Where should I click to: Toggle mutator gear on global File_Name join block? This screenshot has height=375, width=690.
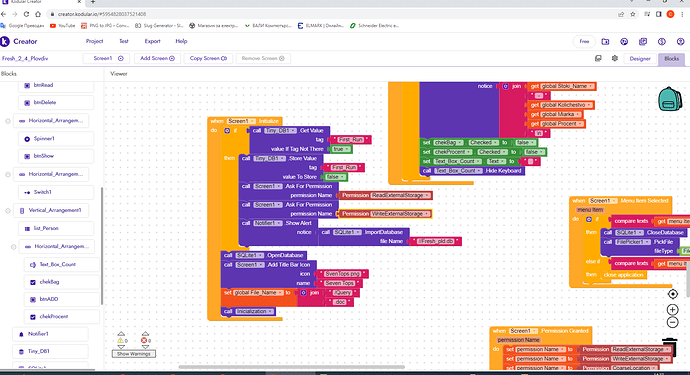coord(304,293)
